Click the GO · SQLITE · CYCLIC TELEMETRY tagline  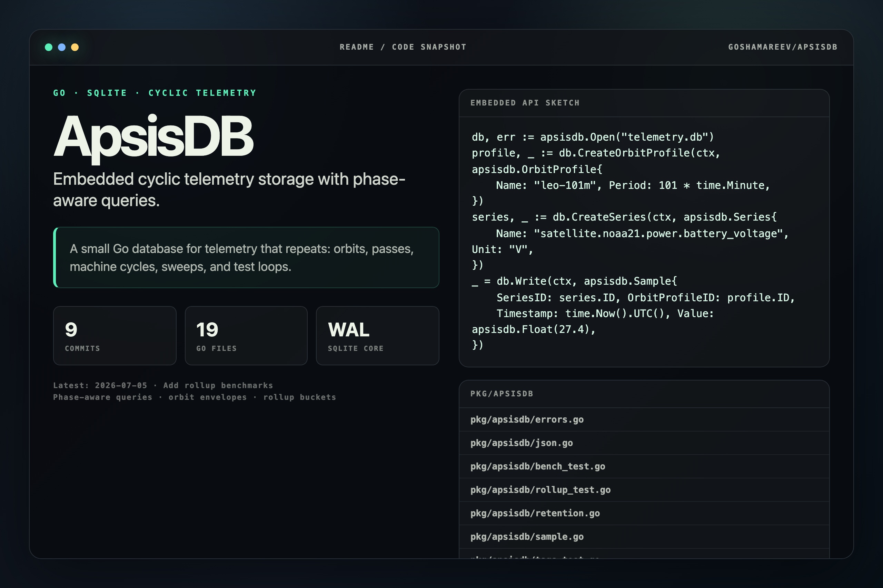point(155,93)
